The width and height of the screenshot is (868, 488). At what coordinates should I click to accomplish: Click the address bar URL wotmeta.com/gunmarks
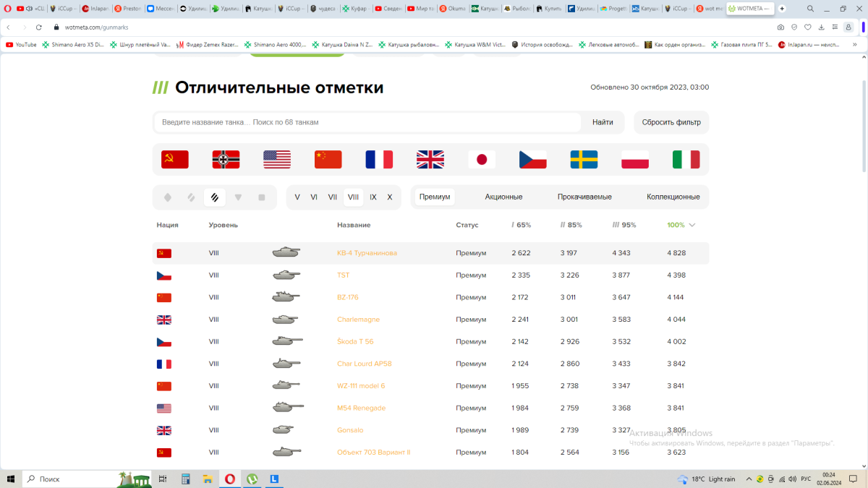point(97,27)
